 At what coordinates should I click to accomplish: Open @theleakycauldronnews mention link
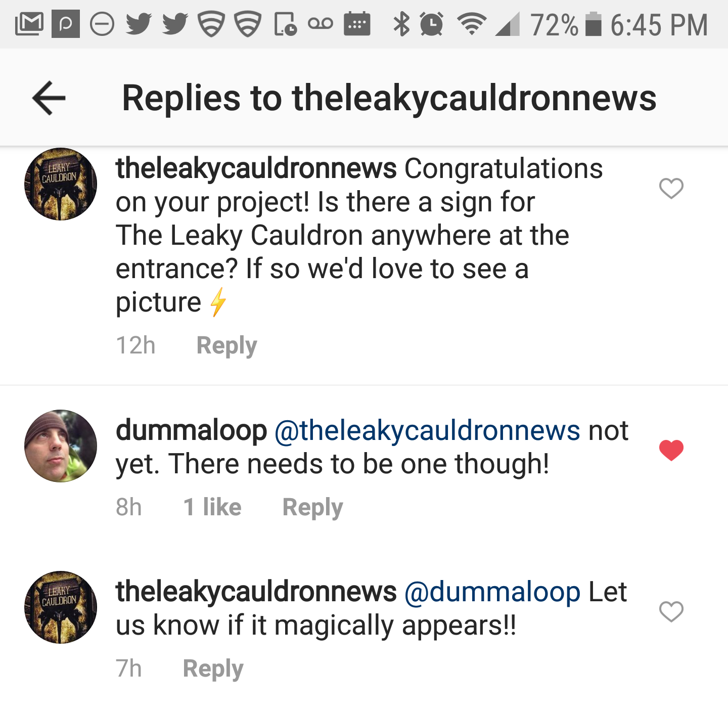click(427, 431)
